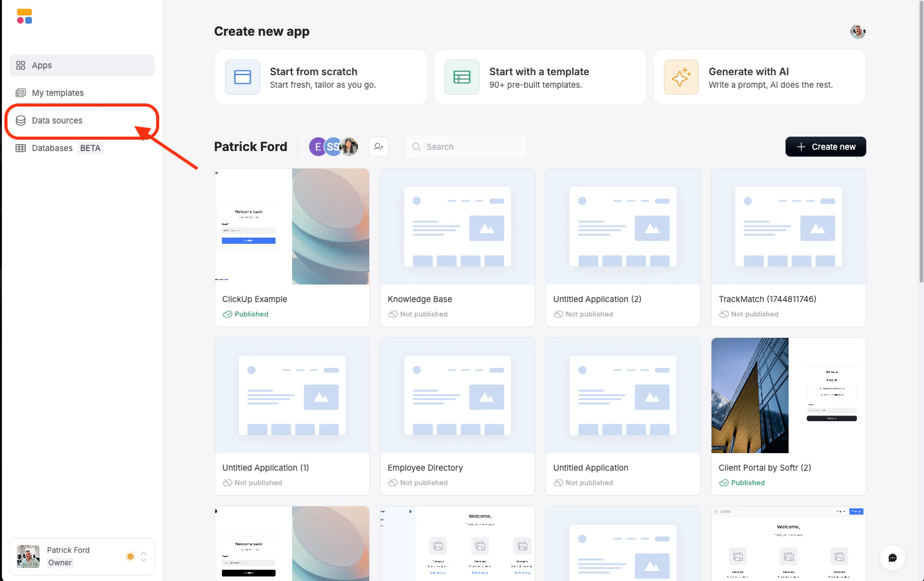Open TrackMatch (1744811746) thumbnail
924x581 pixels.
click(789, 226)
